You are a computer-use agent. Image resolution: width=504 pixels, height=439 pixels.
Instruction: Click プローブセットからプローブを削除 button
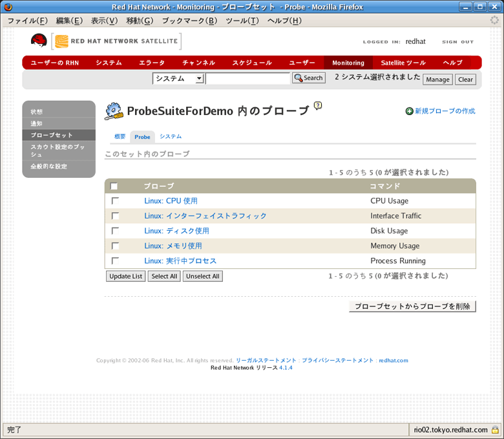pyautogui.click(x=412, y=306)
